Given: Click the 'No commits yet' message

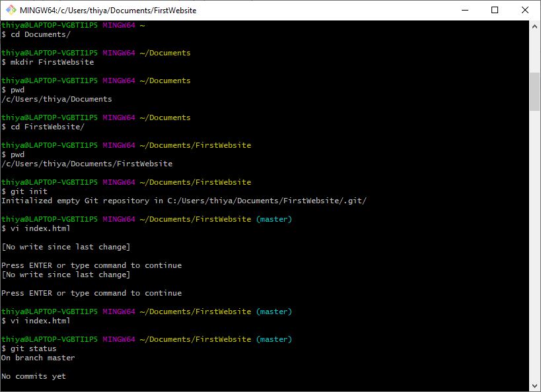Looking at the screenshot, I should pos(34,376).
